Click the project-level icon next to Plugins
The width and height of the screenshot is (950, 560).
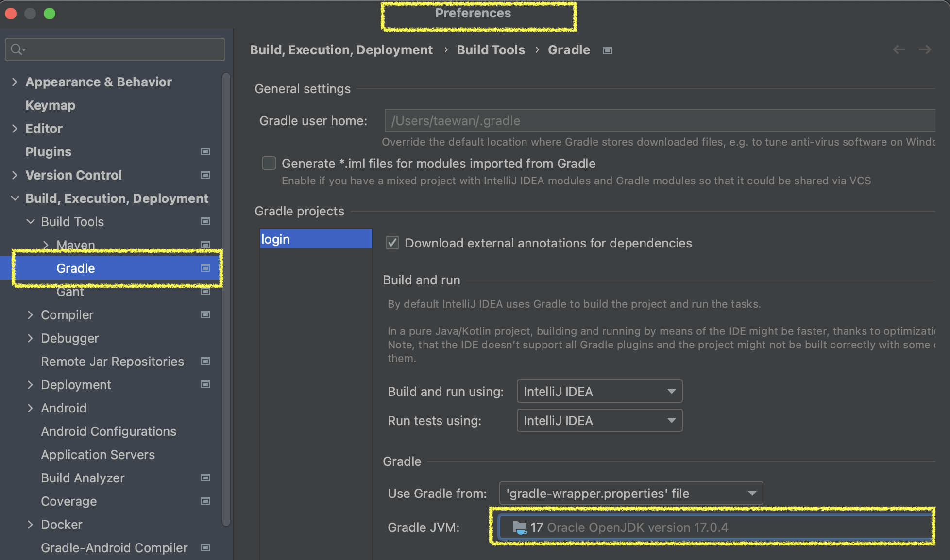point(205,152)
